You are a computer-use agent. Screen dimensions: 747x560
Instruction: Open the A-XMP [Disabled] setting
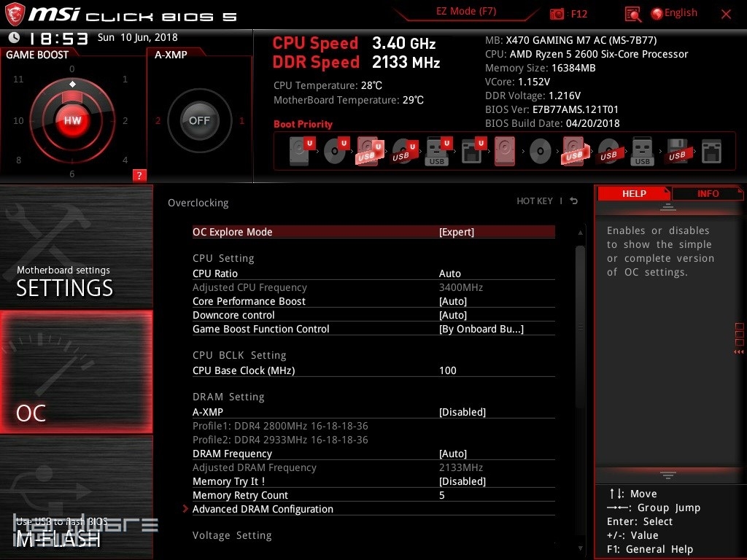[x=373, y=412]
